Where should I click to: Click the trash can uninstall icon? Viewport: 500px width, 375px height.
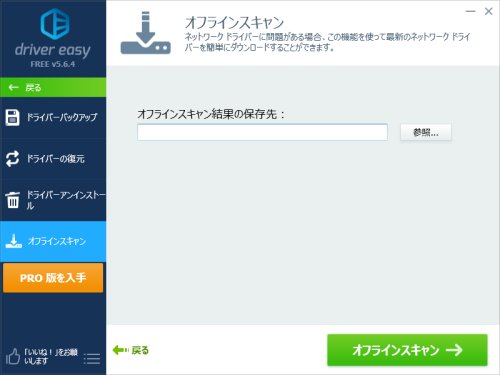point(13,200)
